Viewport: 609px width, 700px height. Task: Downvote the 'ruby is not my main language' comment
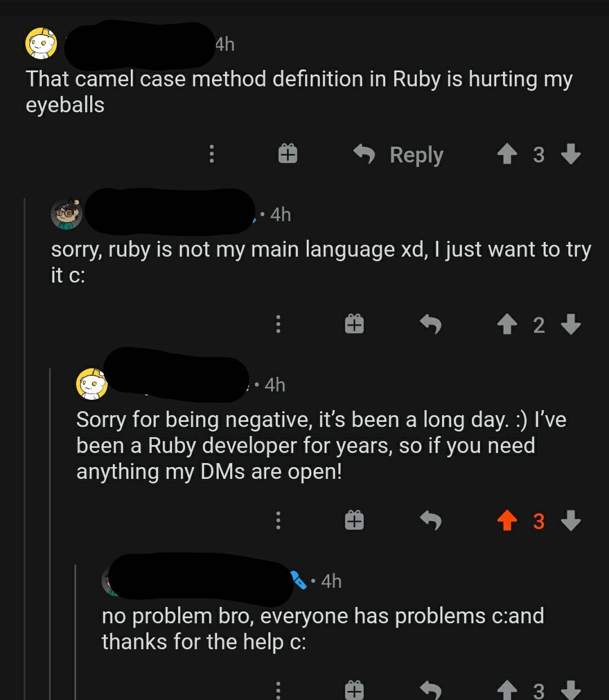(x=571, y=324)
